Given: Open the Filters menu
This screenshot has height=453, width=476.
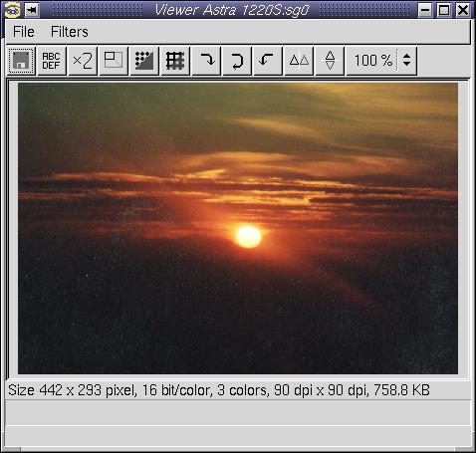Looking at the screenshot, I should coord(70,32).
